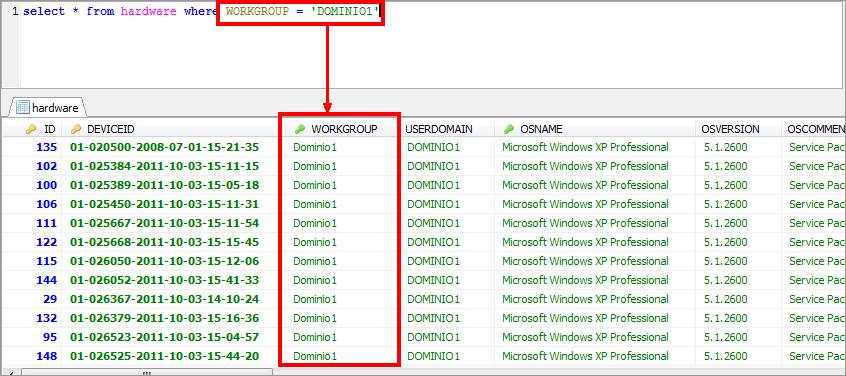
Task: Click USERDOMAIN DOMINIO1 cell in row 29
Action: click(x=433, y=299)
